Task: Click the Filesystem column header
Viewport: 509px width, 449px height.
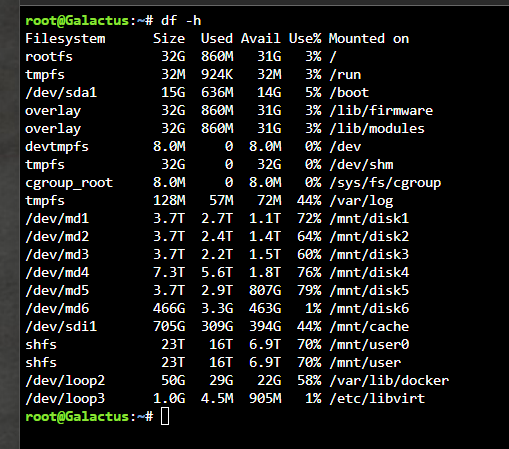Action: (65, 39)
